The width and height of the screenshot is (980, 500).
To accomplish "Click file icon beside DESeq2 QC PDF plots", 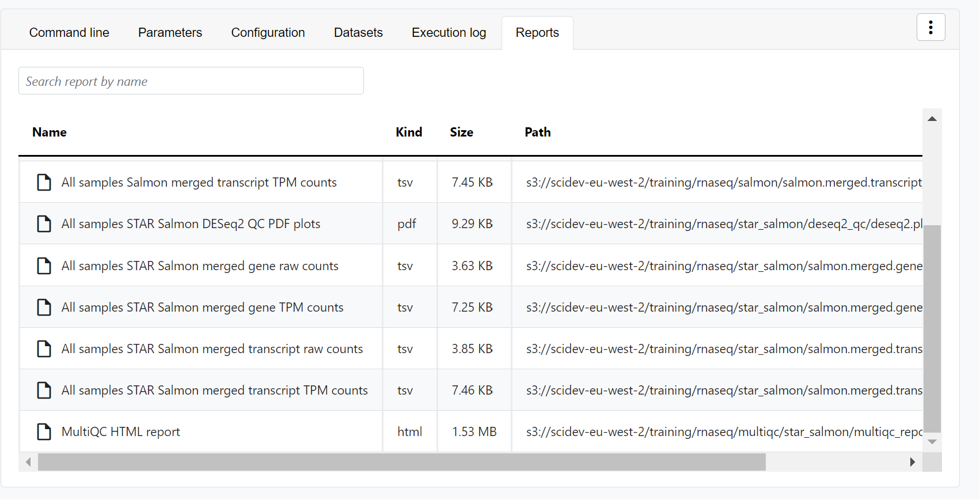I will [44, 224].
